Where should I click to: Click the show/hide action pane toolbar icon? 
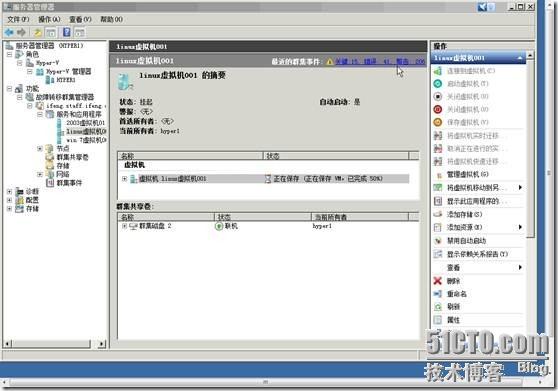80,33
